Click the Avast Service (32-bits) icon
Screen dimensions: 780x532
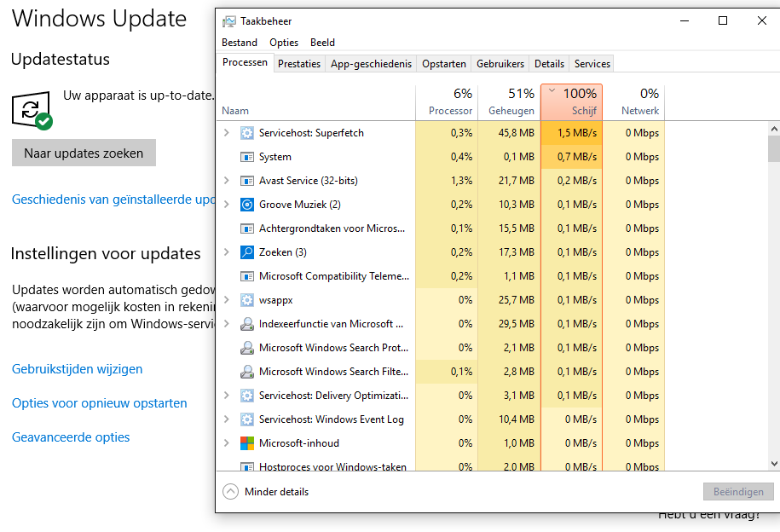click(x=246, y=181)
